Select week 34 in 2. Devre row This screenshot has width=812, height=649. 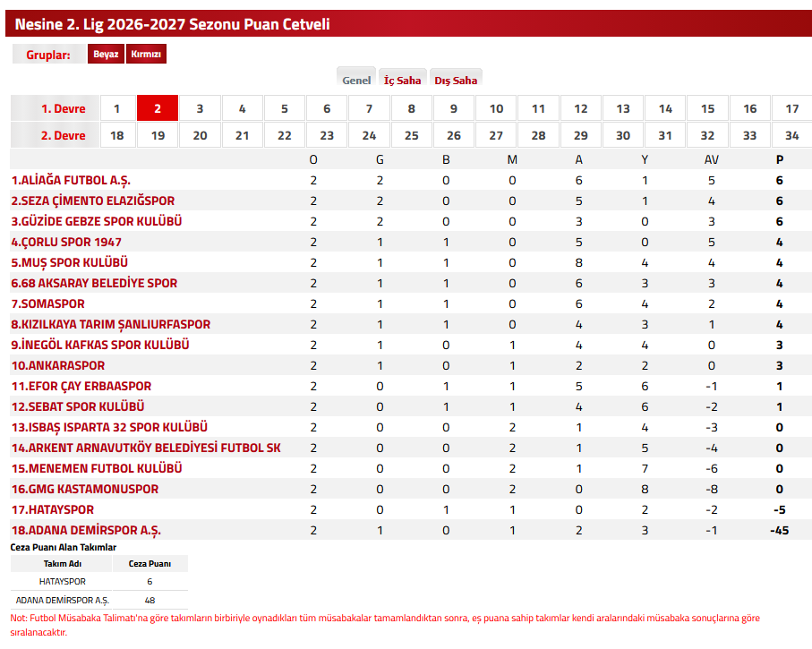(791, 135)
